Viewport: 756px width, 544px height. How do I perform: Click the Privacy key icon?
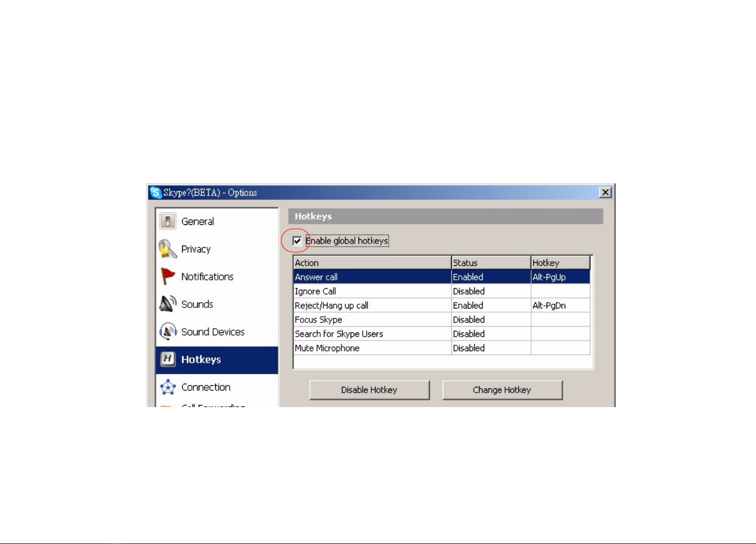(x=167, y=249)
